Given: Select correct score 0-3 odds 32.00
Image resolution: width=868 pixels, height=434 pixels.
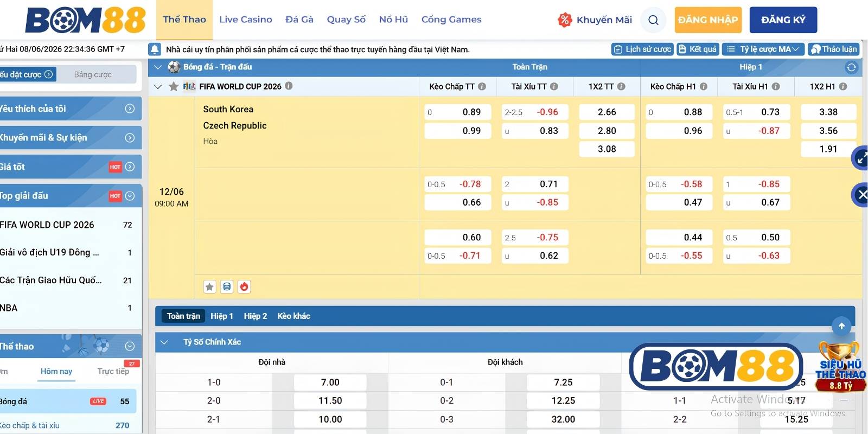Looking at the screenshot, I should coord(563,419).
